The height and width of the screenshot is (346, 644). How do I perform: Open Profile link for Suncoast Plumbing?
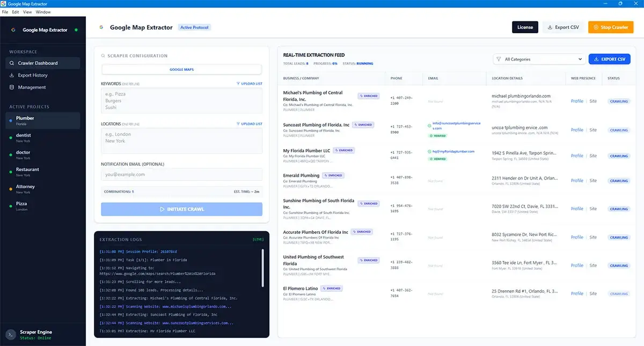coord(577,130)
